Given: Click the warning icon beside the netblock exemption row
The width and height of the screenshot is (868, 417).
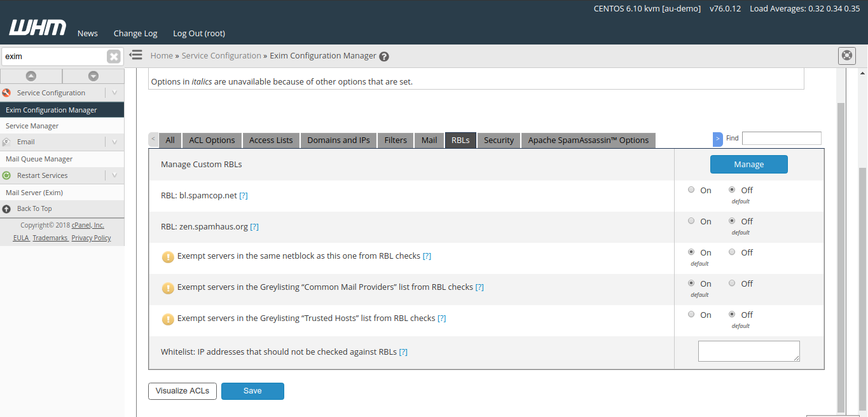Looking at the screenshot, I should point(168,257).
